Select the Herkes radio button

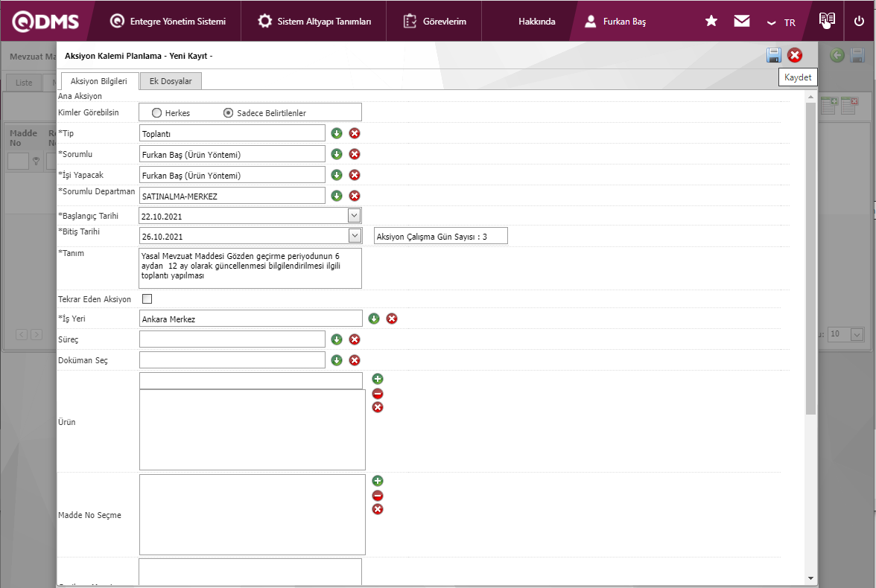click(x=156, y=113)
